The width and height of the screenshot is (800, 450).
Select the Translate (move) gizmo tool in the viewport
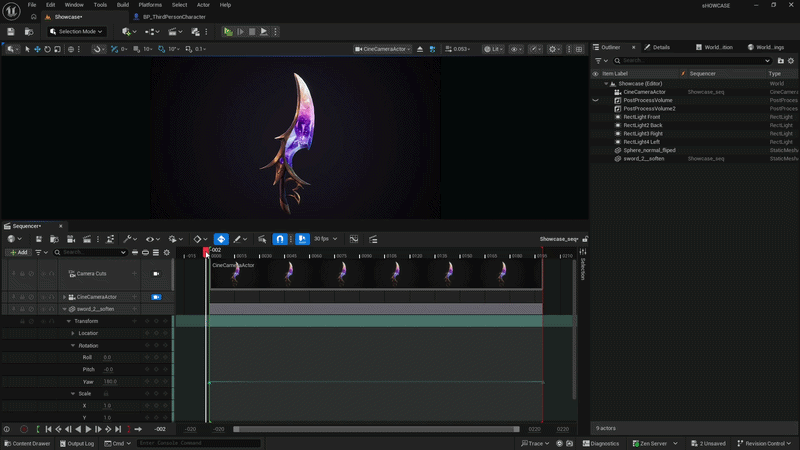(37, 49)
